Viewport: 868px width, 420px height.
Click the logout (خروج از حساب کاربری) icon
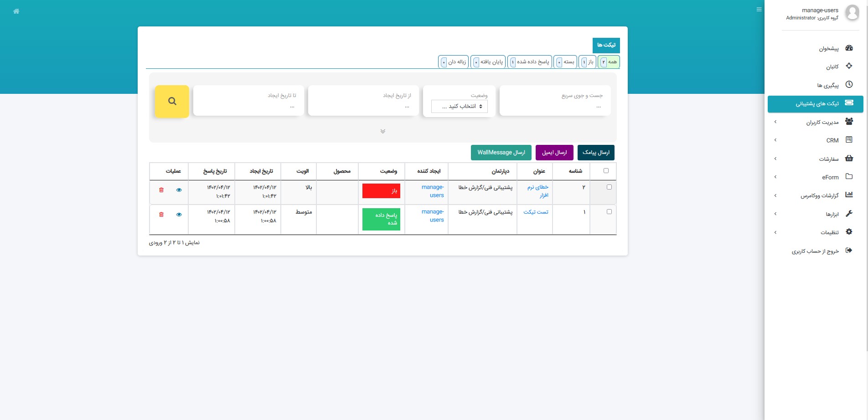click(x=849, y=251)
